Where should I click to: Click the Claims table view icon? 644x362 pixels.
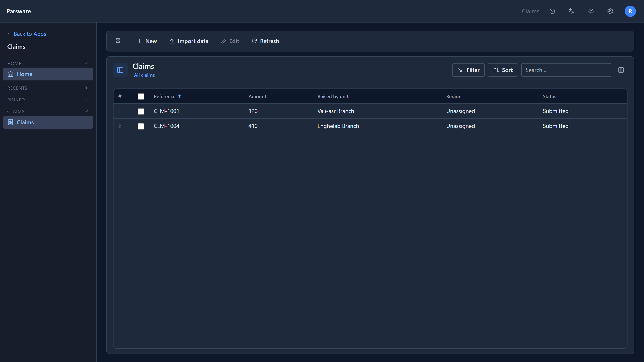120,70
